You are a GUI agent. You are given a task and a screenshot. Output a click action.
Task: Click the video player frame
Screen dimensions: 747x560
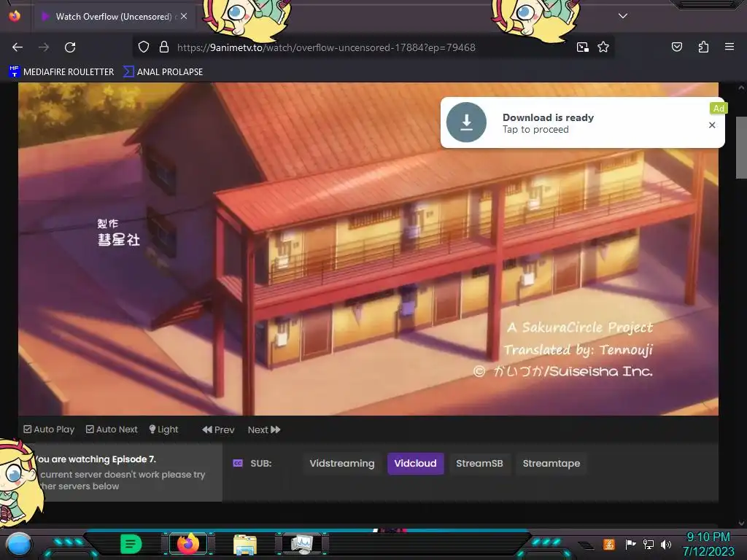368,249
